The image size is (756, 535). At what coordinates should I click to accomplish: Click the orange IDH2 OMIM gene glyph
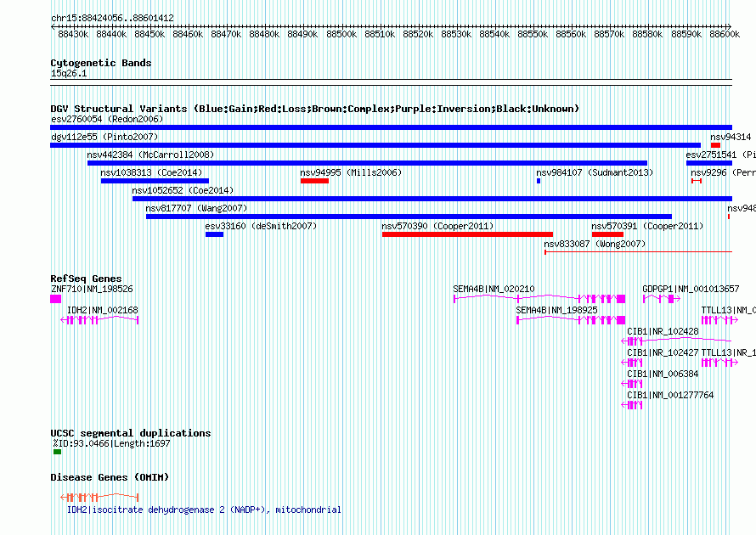pyautogui.click(x=99, y=497)
